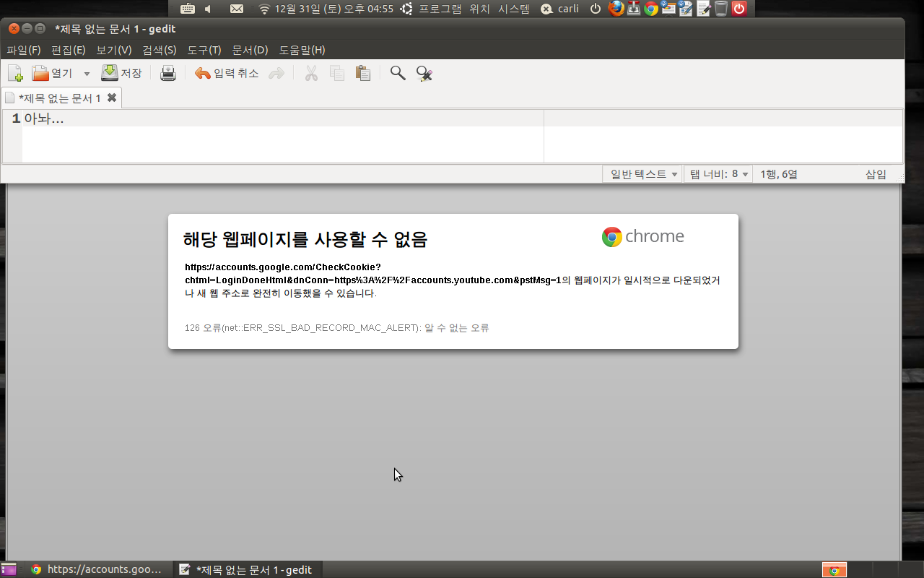Image resolution: width=924 pixels, height=578 pixels.
Task: Click the red shutdown button in panel
Action: pyautogui.click(x=739, y=9)
